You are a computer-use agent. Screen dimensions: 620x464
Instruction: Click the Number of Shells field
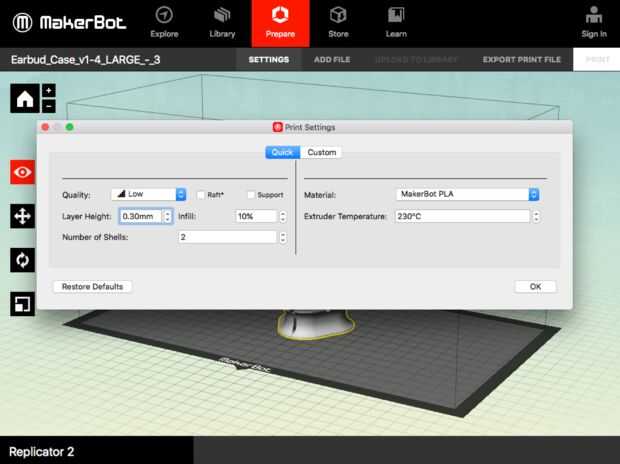(x=228, y=237)
